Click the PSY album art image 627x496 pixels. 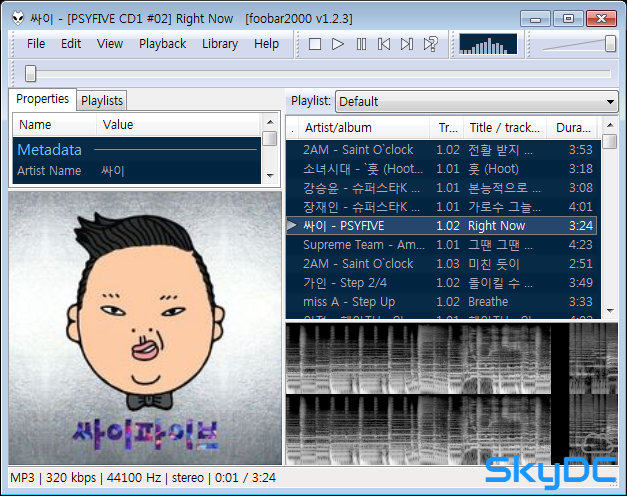pos(145,328)
